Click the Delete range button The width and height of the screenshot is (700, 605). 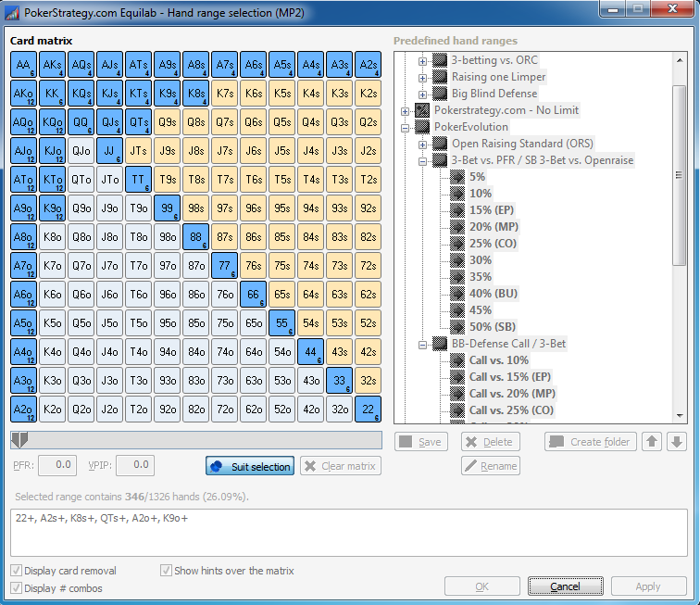tap(490, 442)
